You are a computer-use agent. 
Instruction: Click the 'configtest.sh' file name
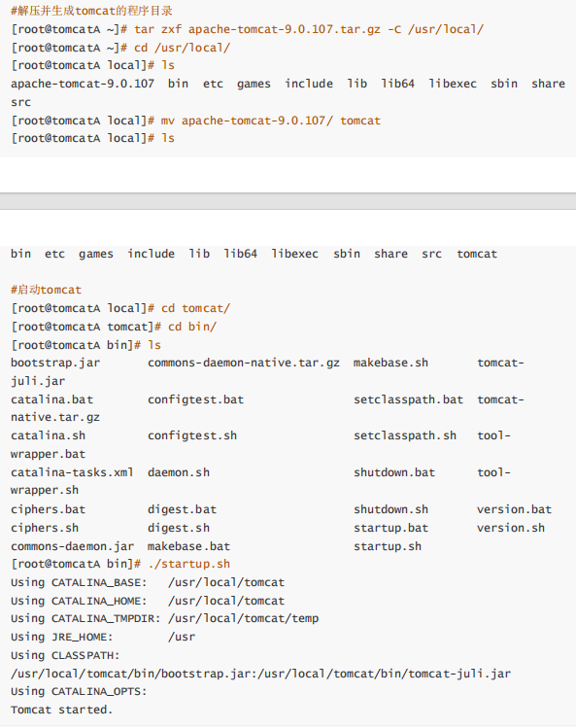pyautogui.click(x=192, y=436)
